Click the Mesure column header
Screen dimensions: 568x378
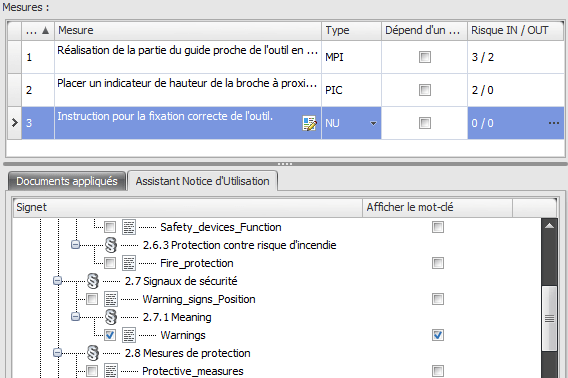click(188, 30)
